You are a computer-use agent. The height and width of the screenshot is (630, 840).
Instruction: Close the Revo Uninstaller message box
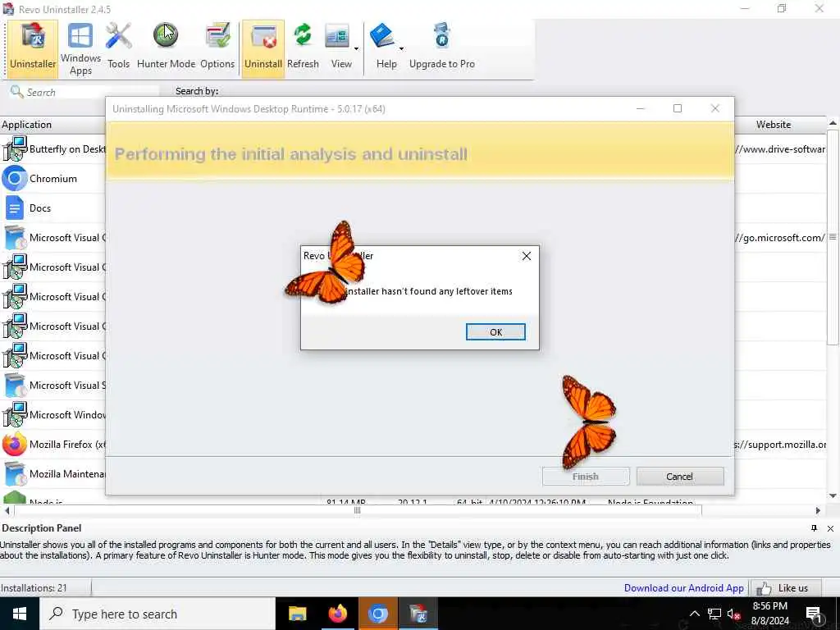tap(527, 256)
